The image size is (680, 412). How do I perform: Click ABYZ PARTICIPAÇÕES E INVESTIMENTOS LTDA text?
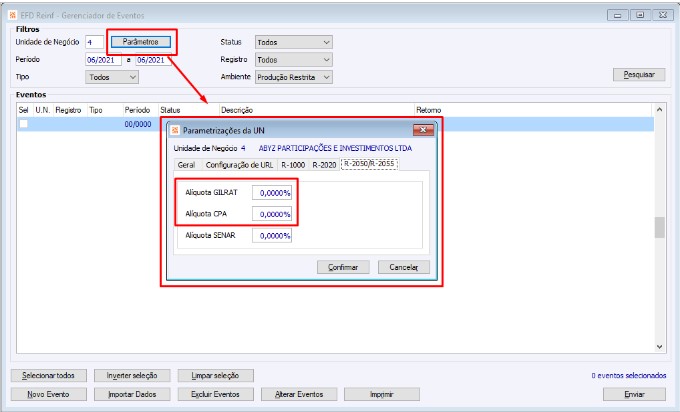(335, 148)
